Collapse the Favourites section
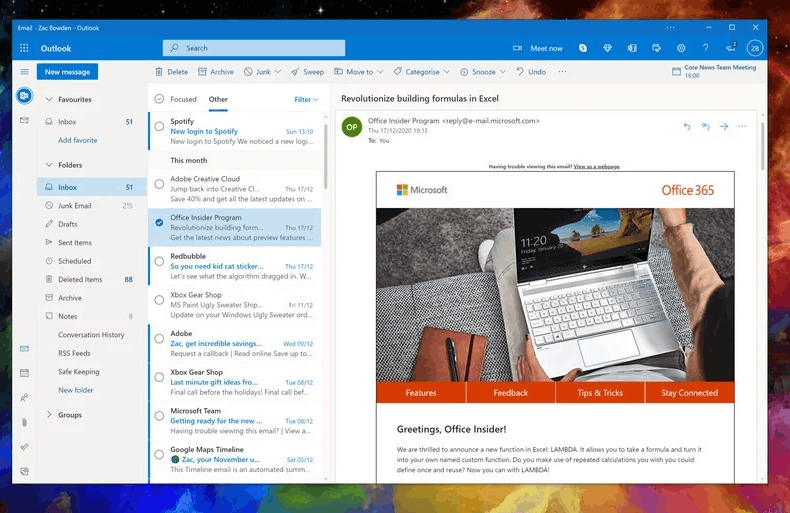Viewport: 790px width, 513px height. point(49,99)
